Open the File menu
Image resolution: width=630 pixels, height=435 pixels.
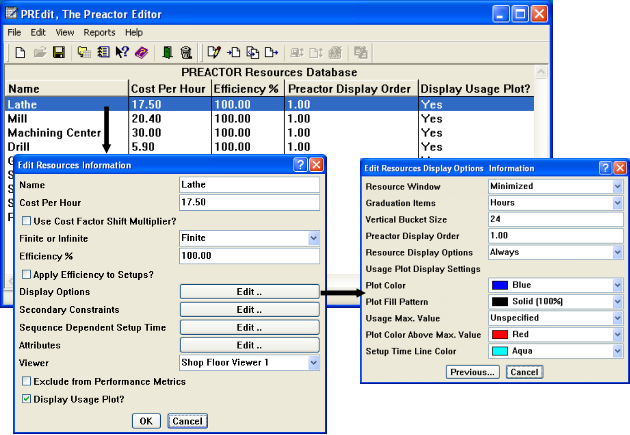[x=14, y=33]
